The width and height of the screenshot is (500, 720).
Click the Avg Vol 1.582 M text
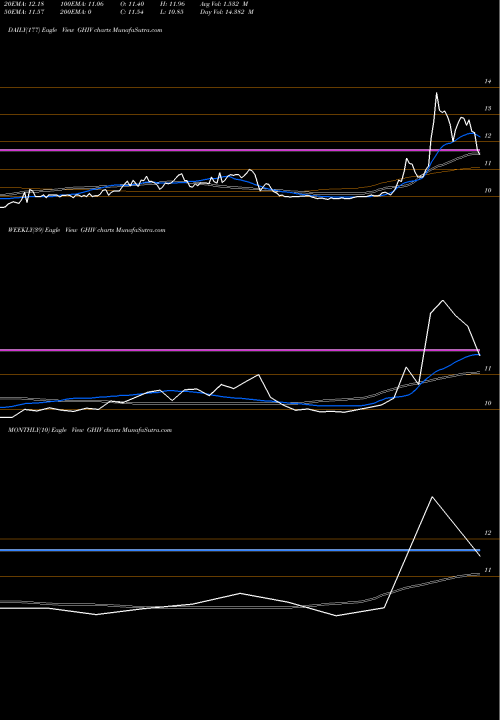(x=224, y=3)
